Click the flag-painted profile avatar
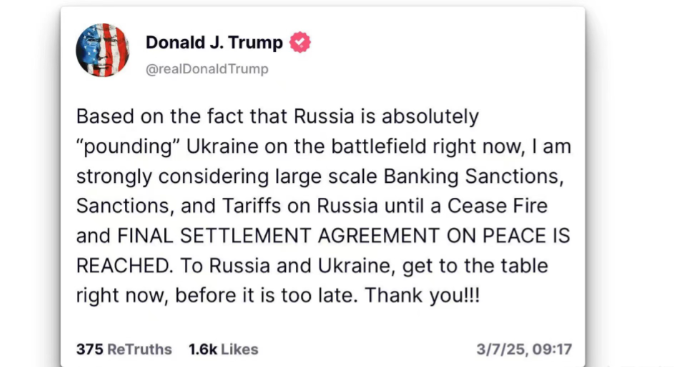Screen dimensions: 674x367 click(102, 50)
